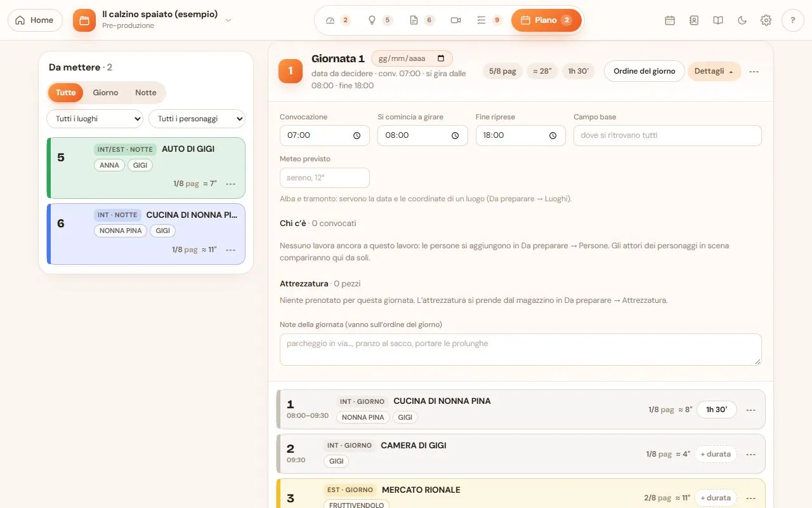Screen dimensions: 812x508
Task: Open the video camera tab
Action: coord(455,20)
